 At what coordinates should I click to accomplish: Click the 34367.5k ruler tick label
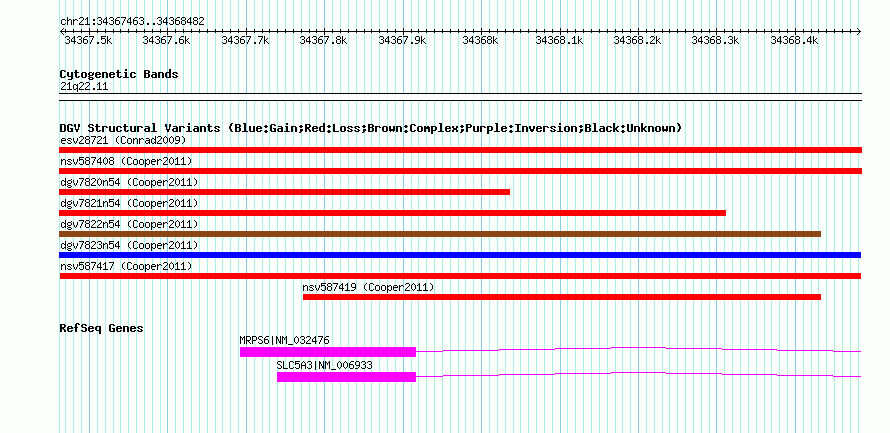(x=88, y=40)
